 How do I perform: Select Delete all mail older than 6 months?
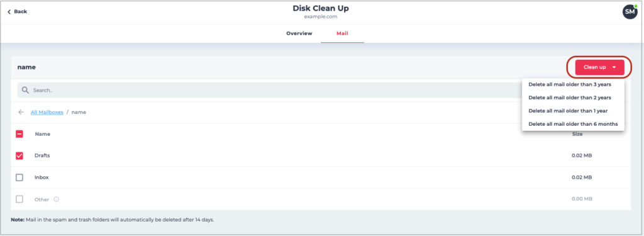click(573, 124)
